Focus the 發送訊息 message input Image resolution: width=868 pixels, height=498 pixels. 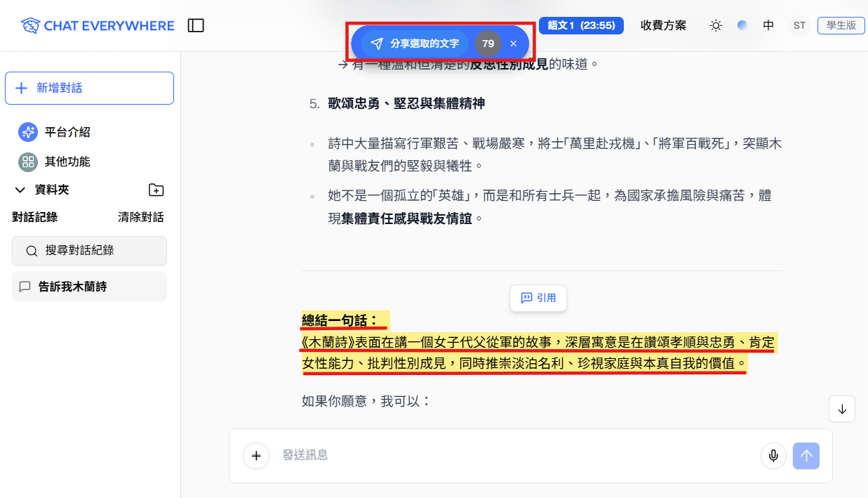[x=516, y=455]
